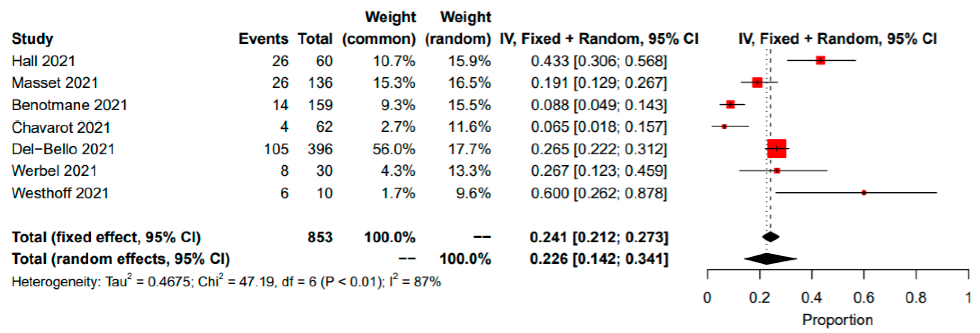The image size is (980, 333).
Task: Click the Werbel 2021 red marker
Action: (777, 171)
